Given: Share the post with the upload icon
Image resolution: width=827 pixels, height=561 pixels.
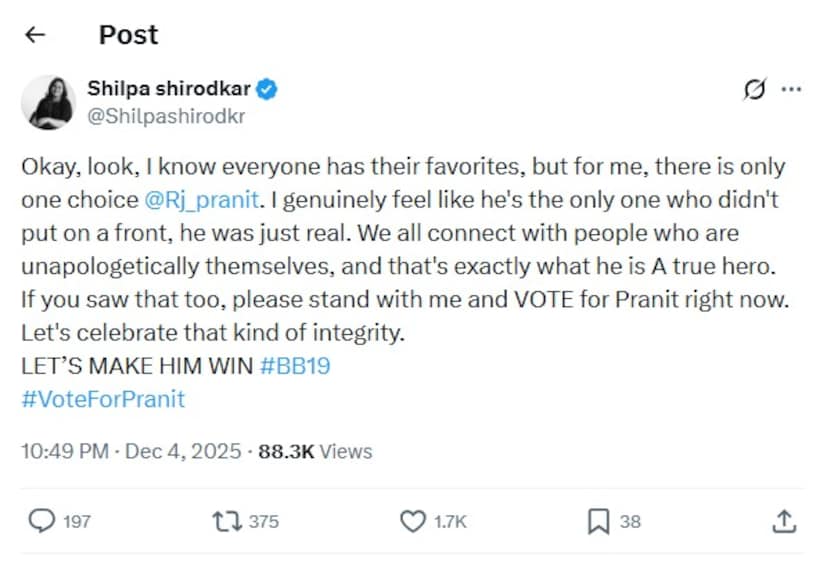Looking at the screenshot, I should tap(785, 520).
